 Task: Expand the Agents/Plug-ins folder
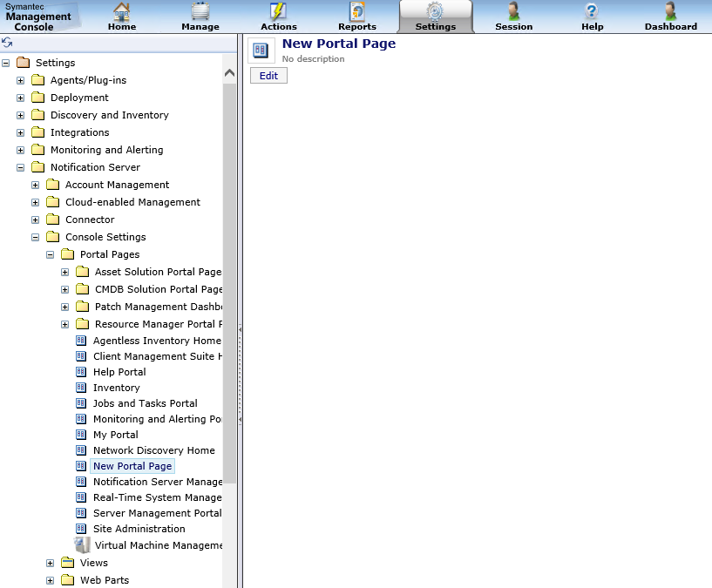[21, 80]
